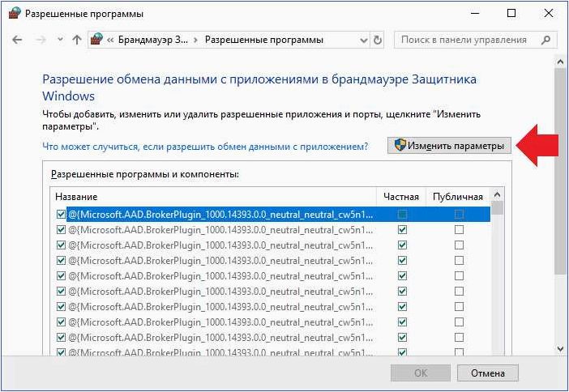
Task: Click the 'Разрешенные программы и компоненты:' label
Action: tap(145, 174)
